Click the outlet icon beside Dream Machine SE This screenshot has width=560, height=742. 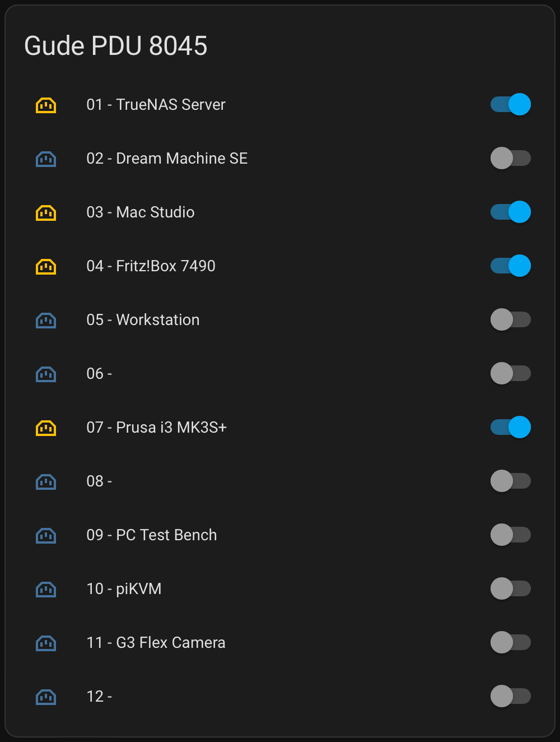point(46,159)
